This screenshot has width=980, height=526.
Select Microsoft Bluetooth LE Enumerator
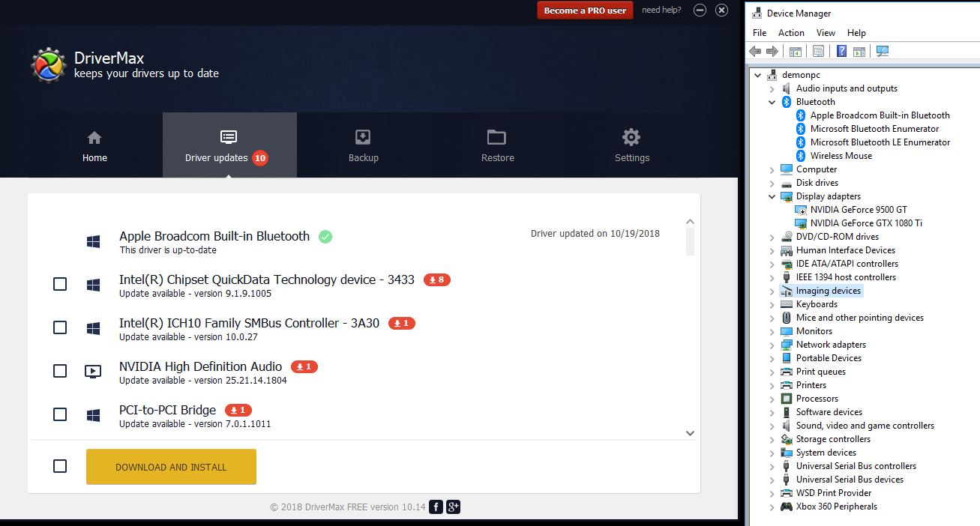(x=880, y=142)
